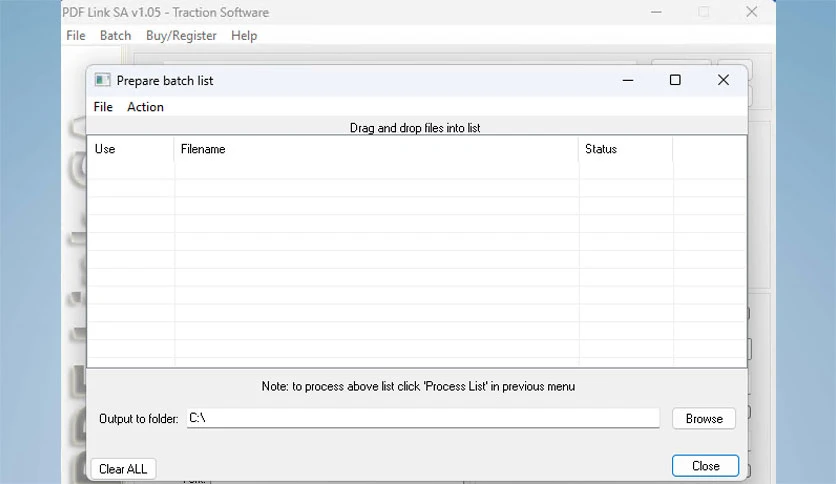
Task: Click the Prepare batch list dialog icon
Action: point(102,80)
